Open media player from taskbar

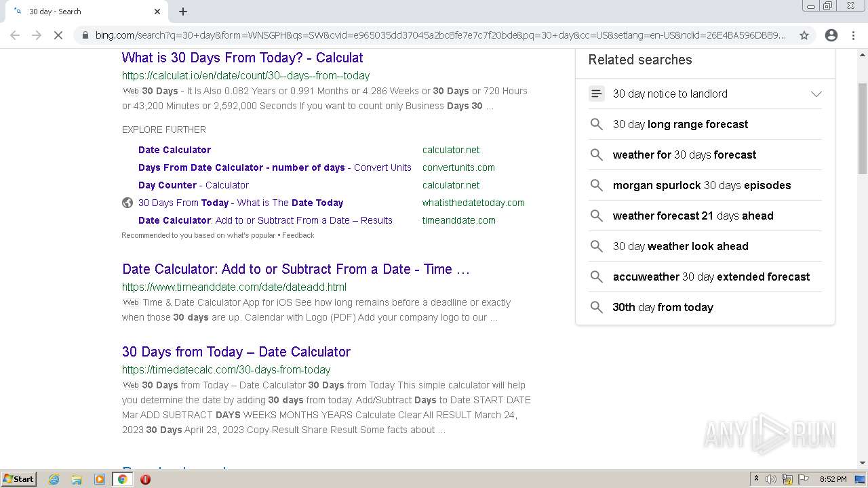pyautogui.click(x=100, y=479)
